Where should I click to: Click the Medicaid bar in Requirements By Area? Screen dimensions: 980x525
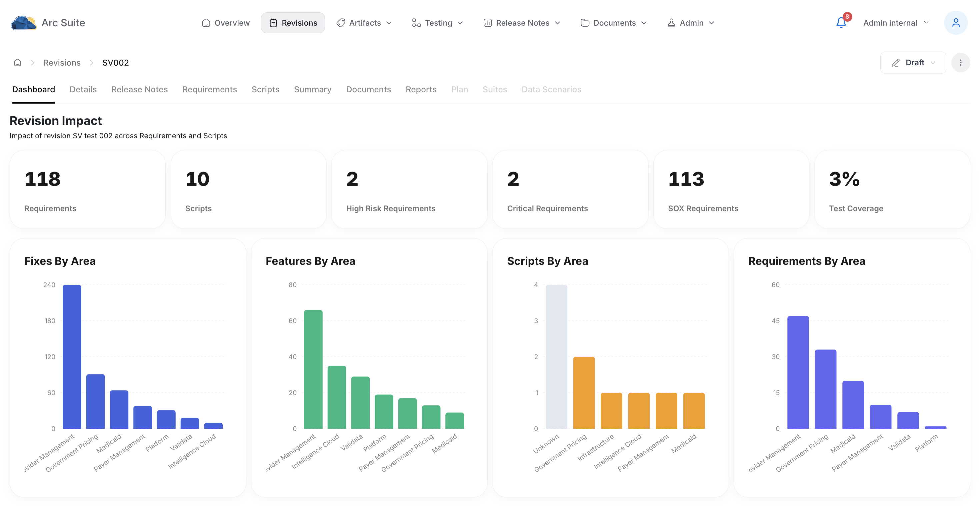point(853,405)
